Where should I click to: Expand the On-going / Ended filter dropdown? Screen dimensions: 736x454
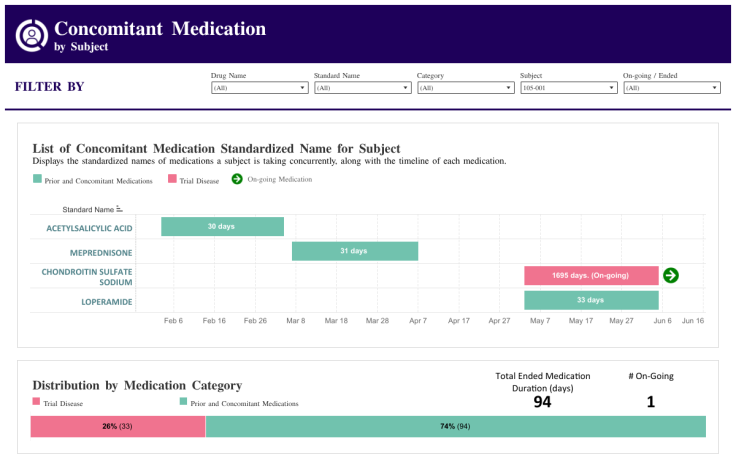[x=671, y=88]
